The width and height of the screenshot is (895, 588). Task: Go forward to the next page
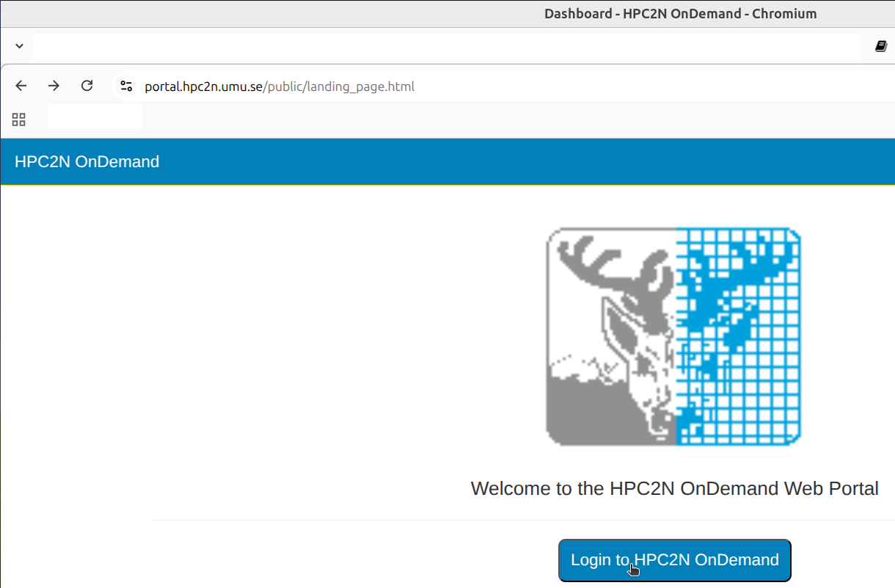pyautogui.click(x=54, y=86)
